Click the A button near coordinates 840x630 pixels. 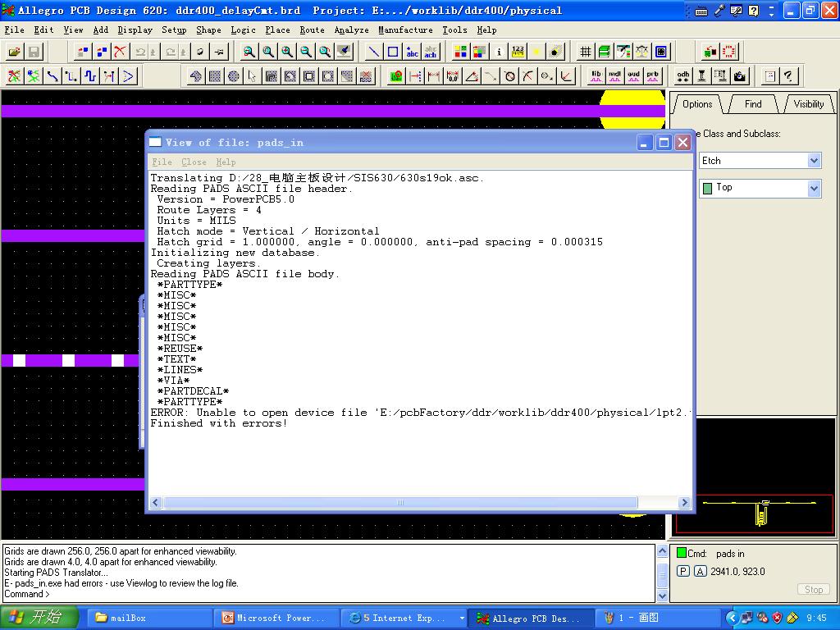click(701, 571)
